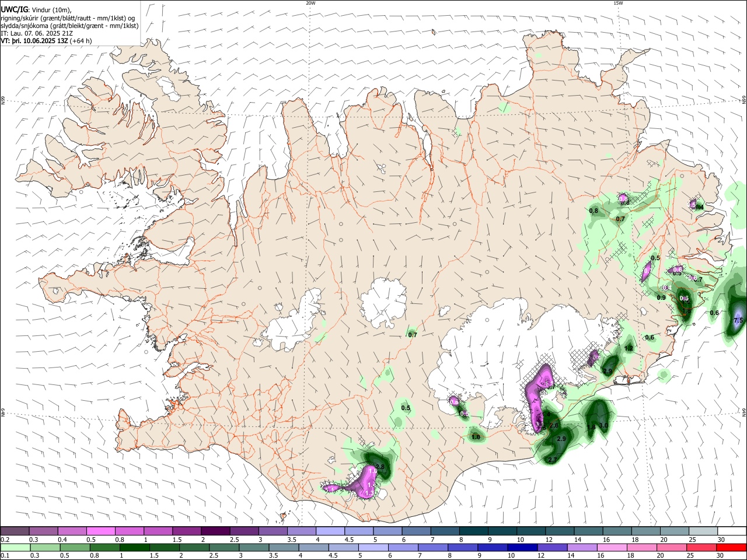Image resolution: width=747 pixels, height=560 pixels.
Task: Click the "3.0" precipitation value on the map
Action: coord(603,426)
